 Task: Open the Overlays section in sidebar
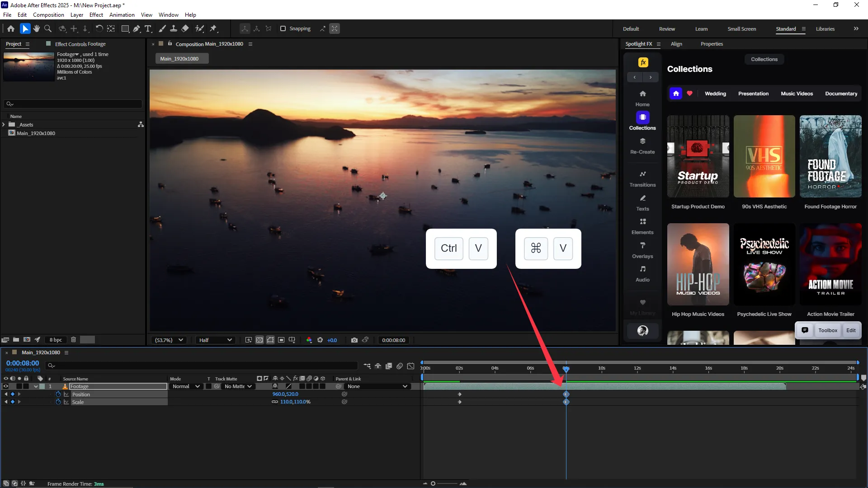tap(642, 250)
